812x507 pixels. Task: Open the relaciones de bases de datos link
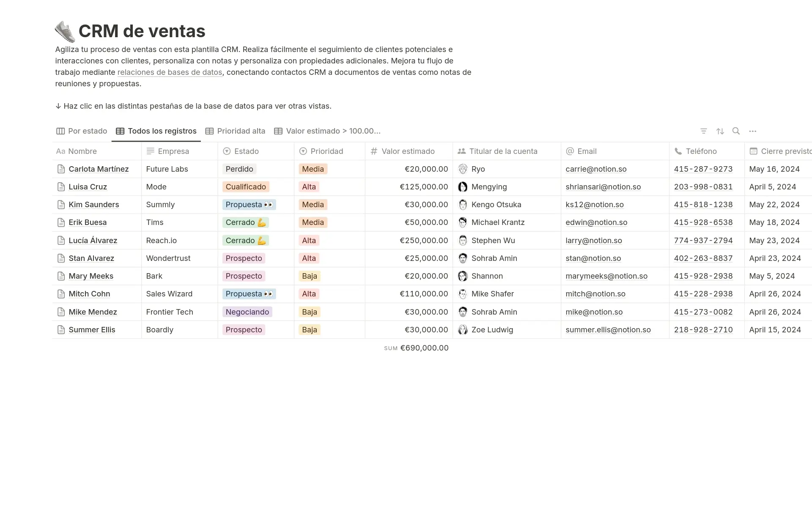click(170, 72)
